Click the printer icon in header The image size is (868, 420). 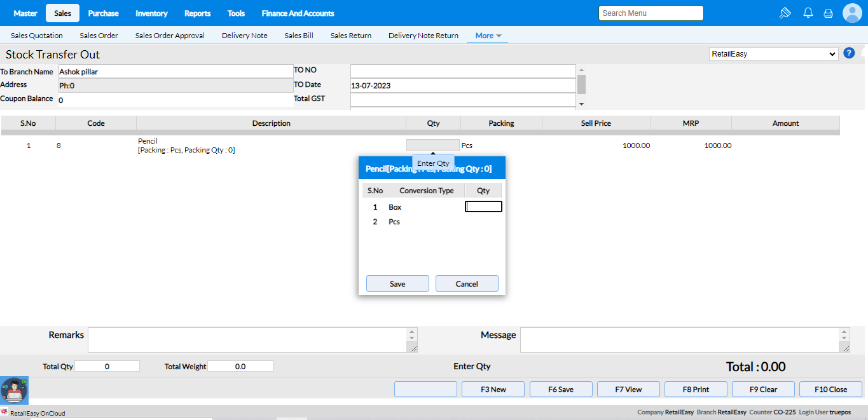pyautogui.click(x=828, y=13)
